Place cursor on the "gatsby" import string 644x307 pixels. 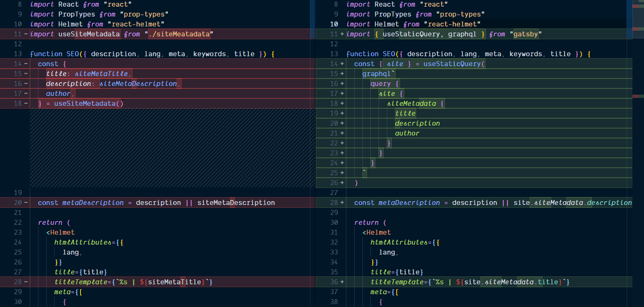pyautogui.click(x=526, y=34)
